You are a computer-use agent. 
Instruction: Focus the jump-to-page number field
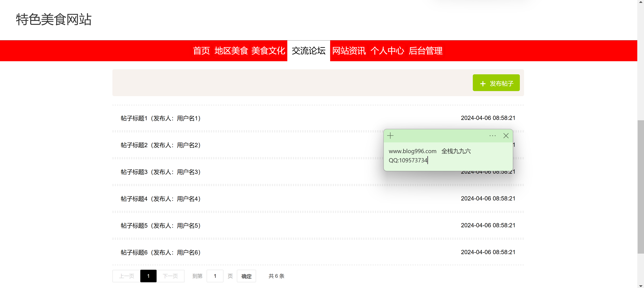[x=215, y=276]
